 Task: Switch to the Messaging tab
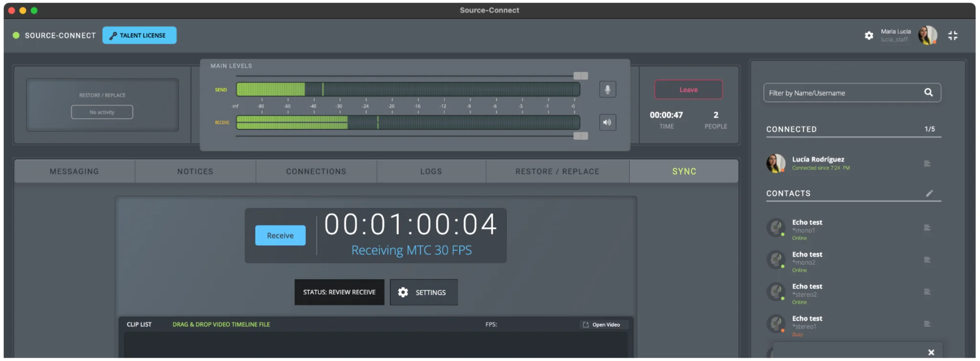coord(74,171)
